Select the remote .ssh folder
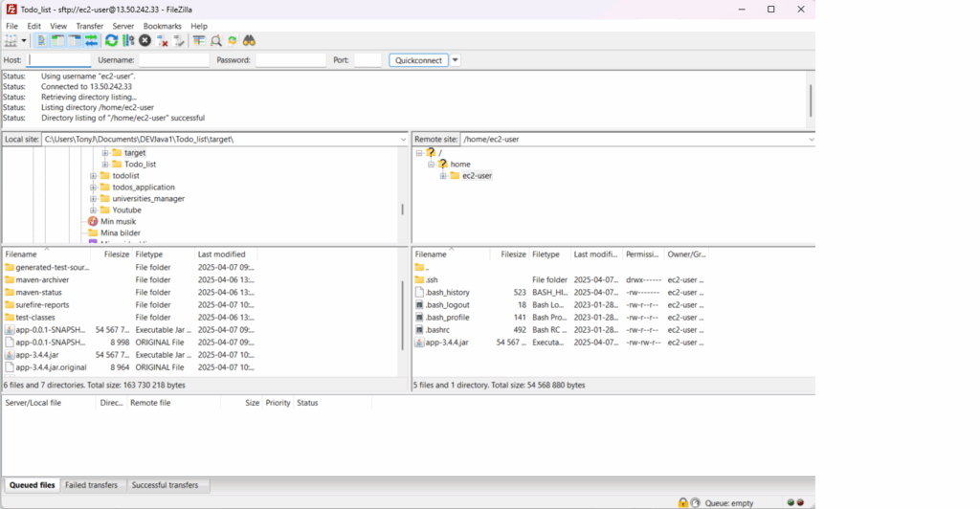Image resolution: width=980 pixels, height=509 pixels. coord(432,279)
